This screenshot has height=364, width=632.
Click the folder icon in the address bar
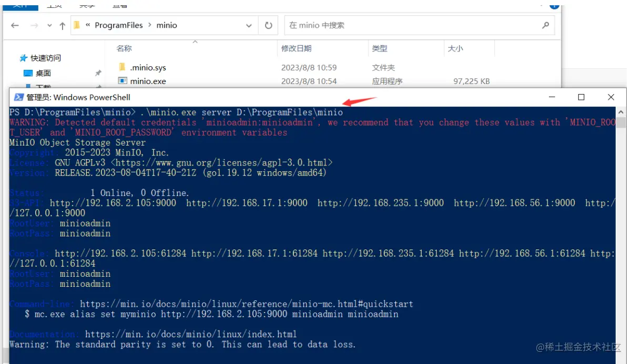pyautogui.click(x=77, y=25)
